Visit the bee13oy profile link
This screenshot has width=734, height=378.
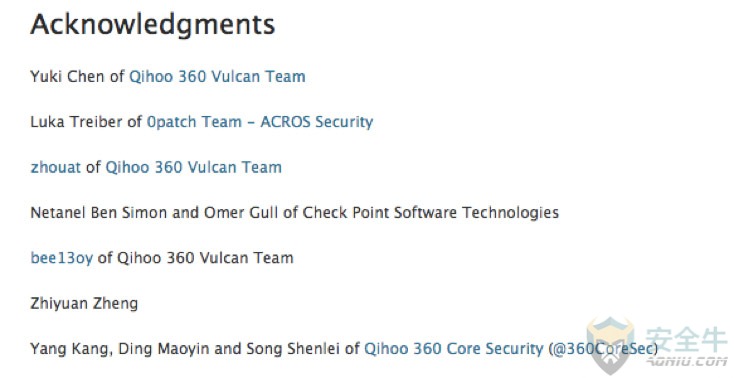pos(61,258)
